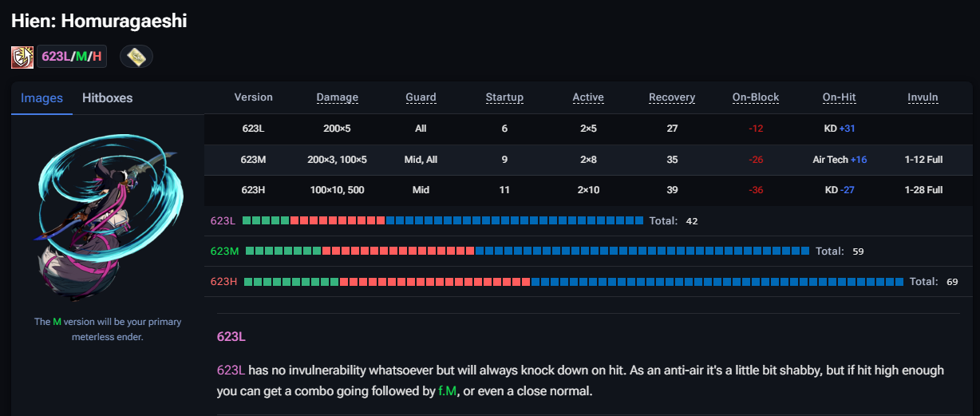This screenshot has height=416, width=980.
Task: Click a green startup frame in 623M bar
Action: [283, 251]
